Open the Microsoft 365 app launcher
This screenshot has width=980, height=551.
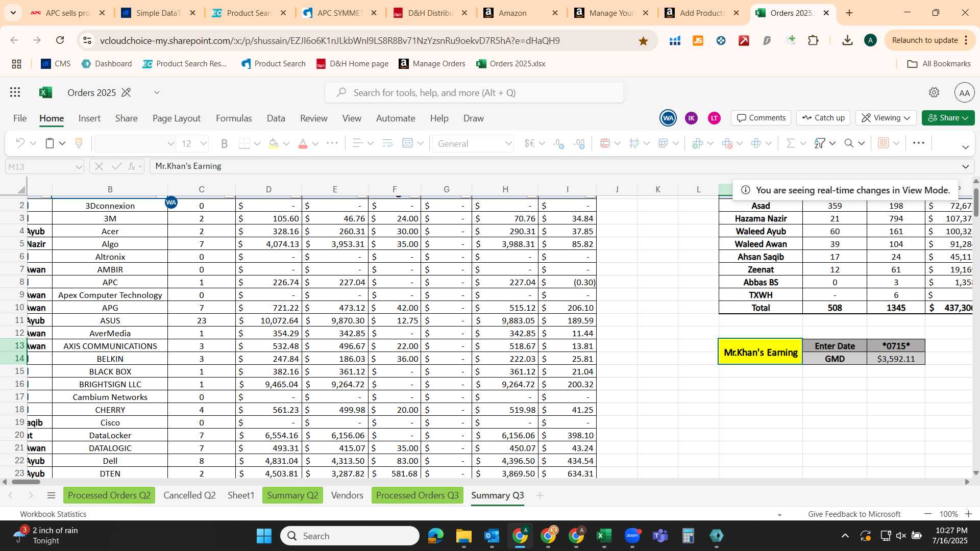tap(15, 92)
